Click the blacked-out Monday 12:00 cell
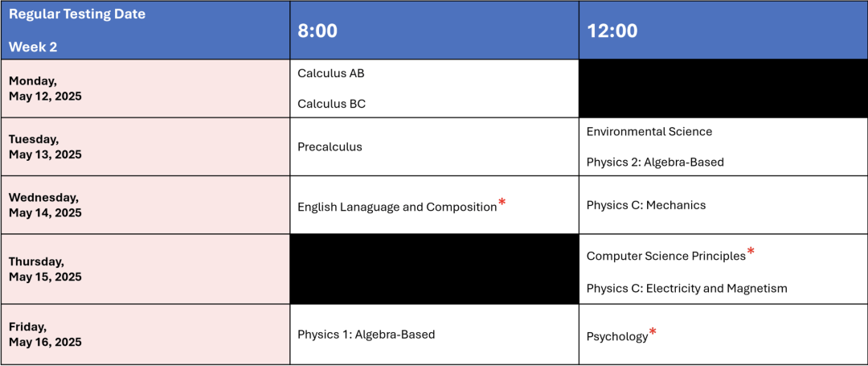Viewport: 868px width, 366px height. point(723,88)
